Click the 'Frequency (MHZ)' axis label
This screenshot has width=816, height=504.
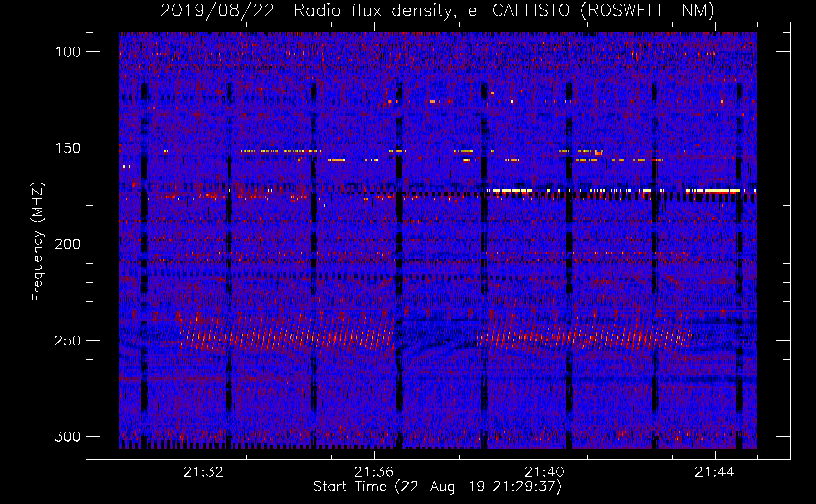(x=38, y=242)
